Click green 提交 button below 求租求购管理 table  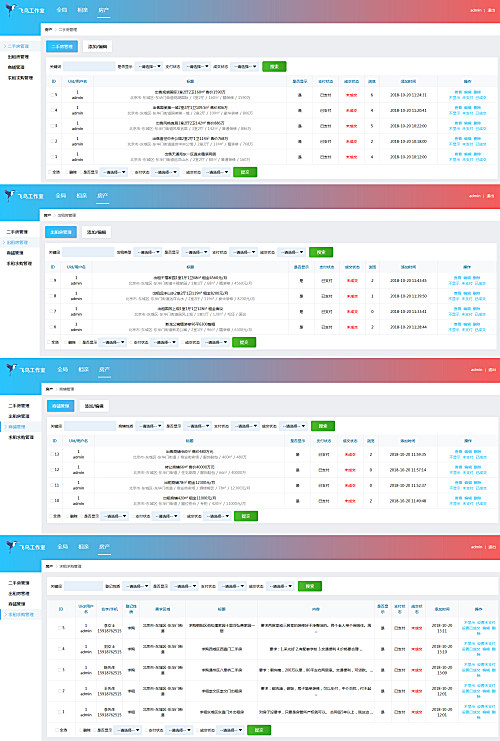pyautogui.click(x=259, y=730)
